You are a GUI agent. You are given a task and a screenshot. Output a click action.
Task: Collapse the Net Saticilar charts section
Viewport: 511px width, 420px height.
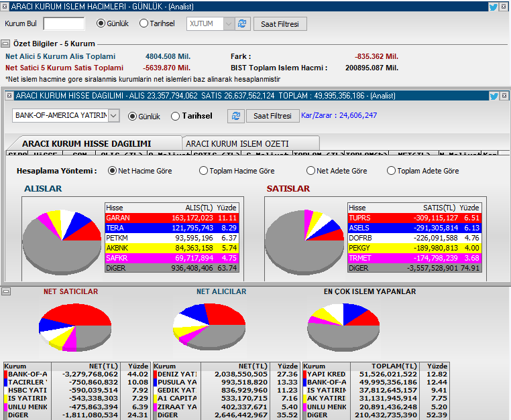[x=6, y=291]
